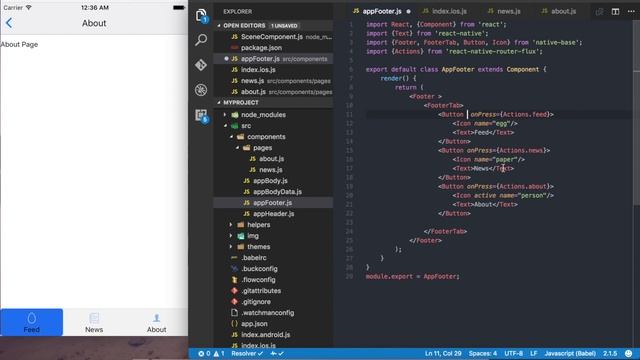Click the module.export line in editor
Screen dimensions: 640x360
point(412,276)
